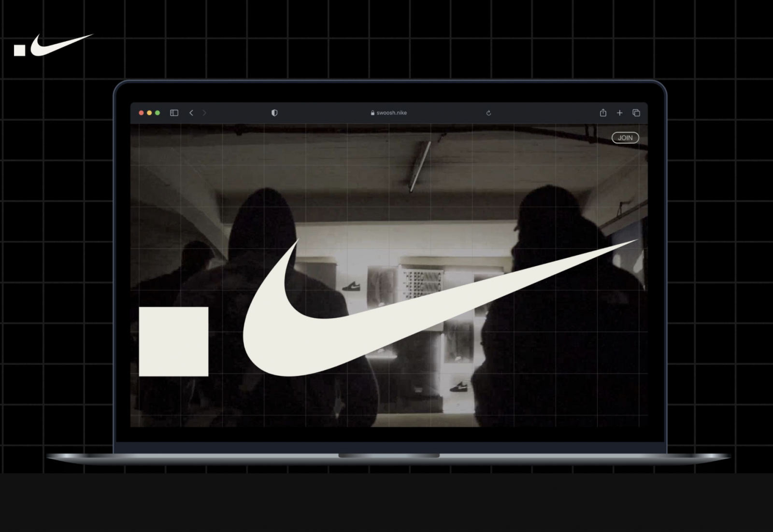Minimize the window with yellow button

point(149,113)
